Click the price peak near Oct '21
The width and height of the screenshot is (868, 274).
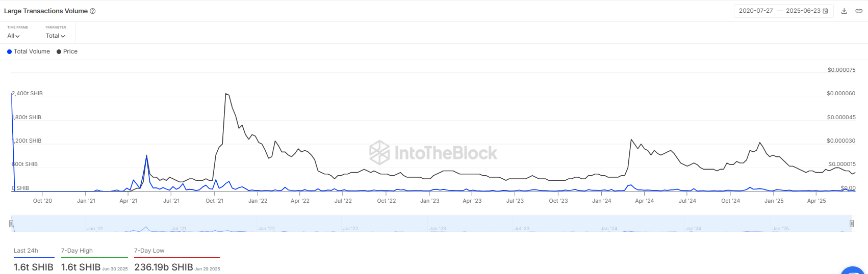pos(226,94)
